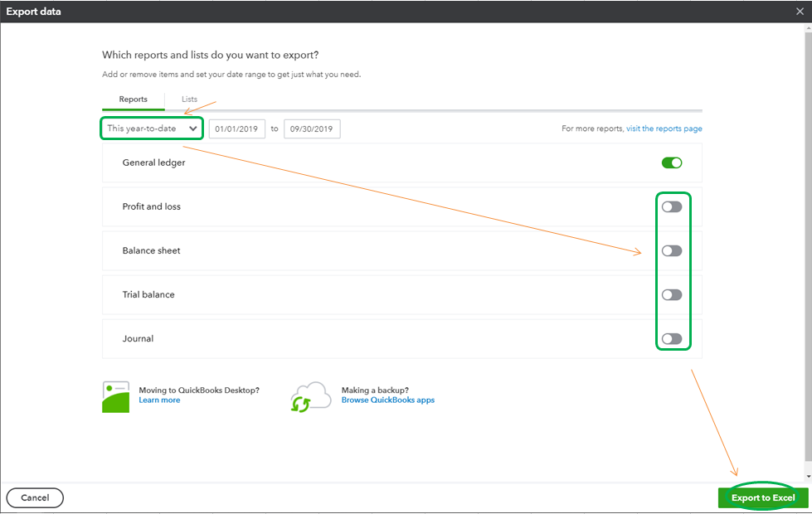Click the cloud backup sync icon
Viewport: 812px width, 514px height.
tap(311, 397)
